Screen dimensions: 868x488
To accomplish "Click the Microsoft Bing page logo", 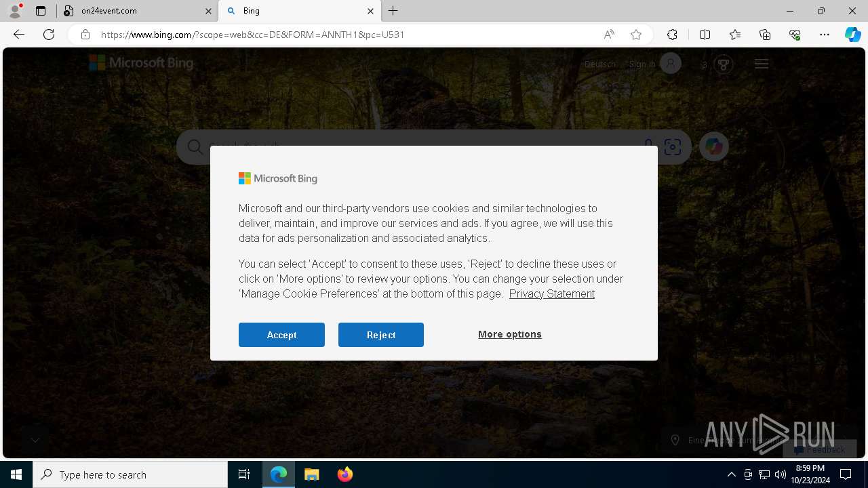I will pyautogui.click(x=141, y=63).
